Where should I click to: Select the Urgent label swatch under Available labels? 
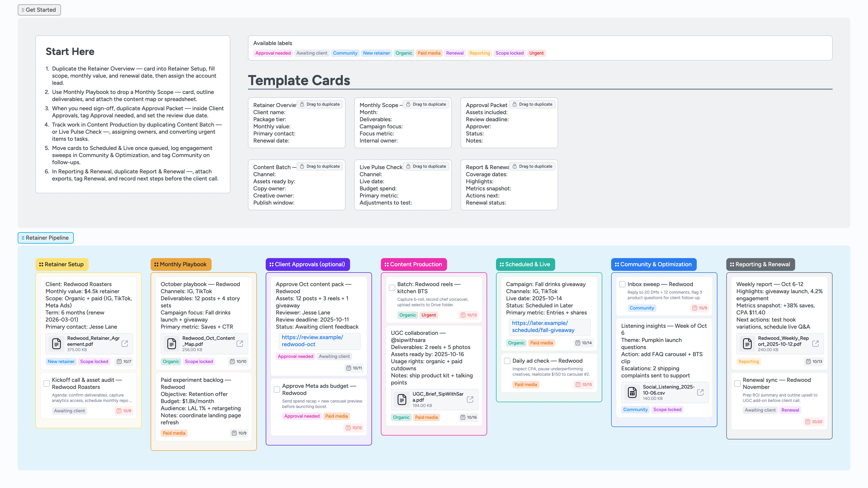coord(536,53)
